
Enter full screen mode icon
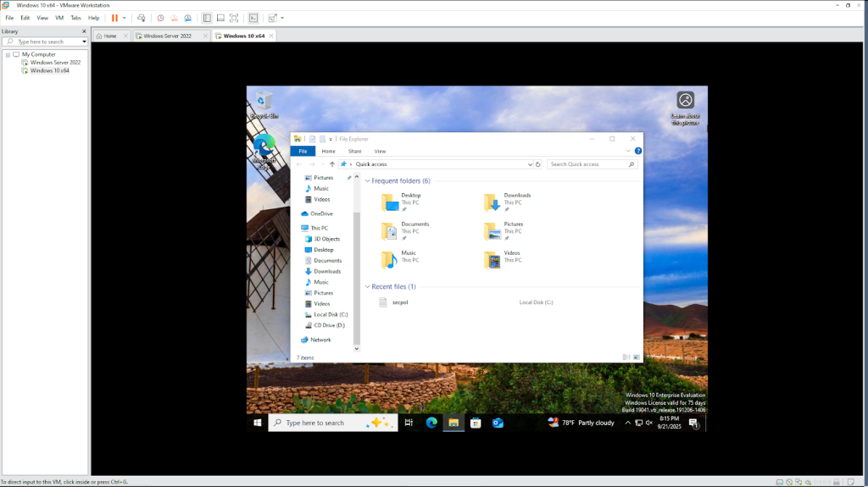pos(234,18)
